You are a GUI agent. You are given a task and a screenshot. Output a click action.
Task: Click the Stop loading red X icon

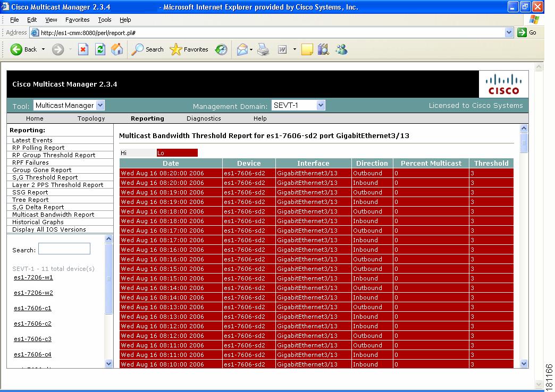pyautogui.click(x=83, y=49)
